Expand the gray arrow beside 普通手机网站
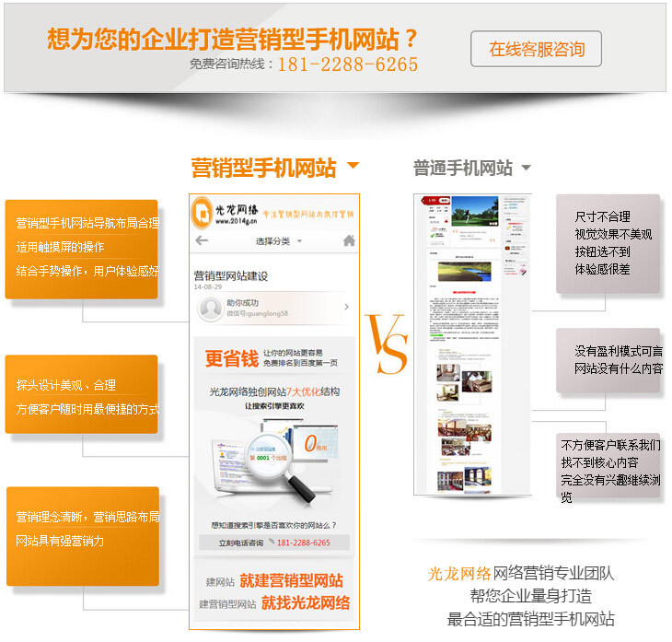Viewport: 672px width, 642px height. tap(526, 169)
